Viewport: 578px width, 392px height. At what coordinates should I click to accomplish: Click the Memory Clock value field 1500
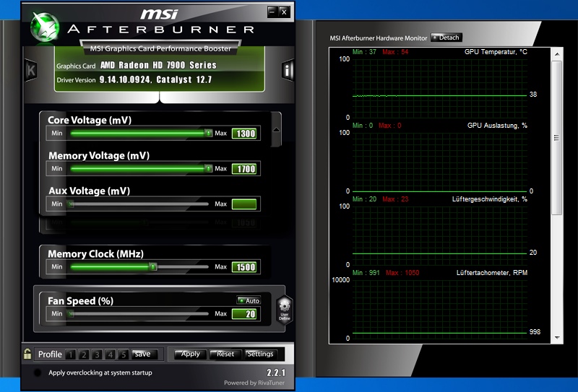pos(244,266)
